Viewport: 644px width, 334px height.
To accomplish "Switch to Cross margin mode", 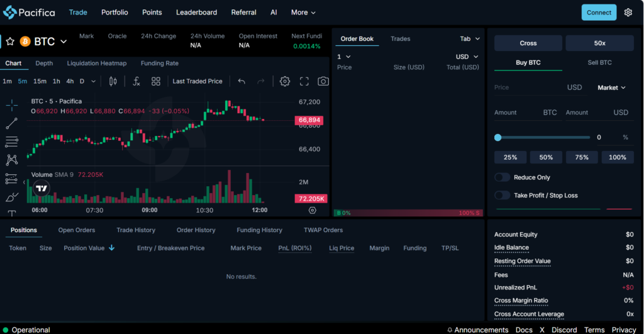I will [528, 43].
